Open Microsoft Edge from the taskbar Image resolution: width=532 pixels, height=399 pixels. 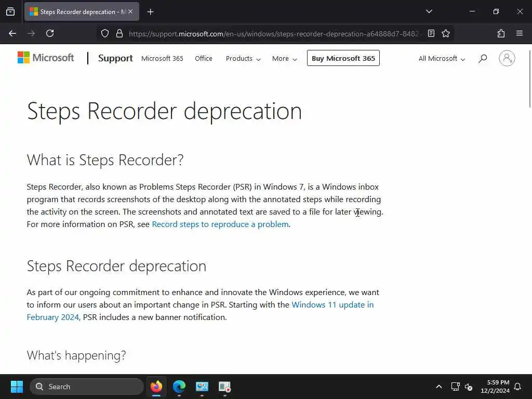click(x=179, y=387)
